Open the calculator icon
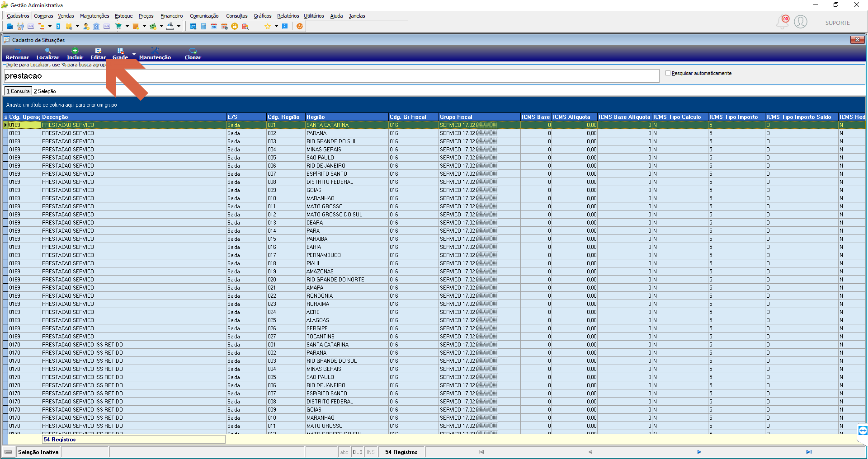This screenshot has width=868, height=459. [x=203, y=26]
